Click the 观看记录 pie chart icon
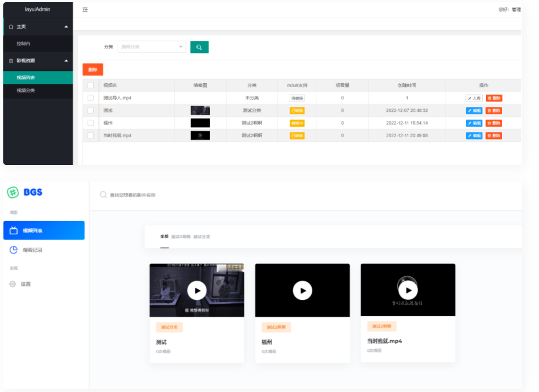Screen dimensions: 539x392 [x=13, y=250]
